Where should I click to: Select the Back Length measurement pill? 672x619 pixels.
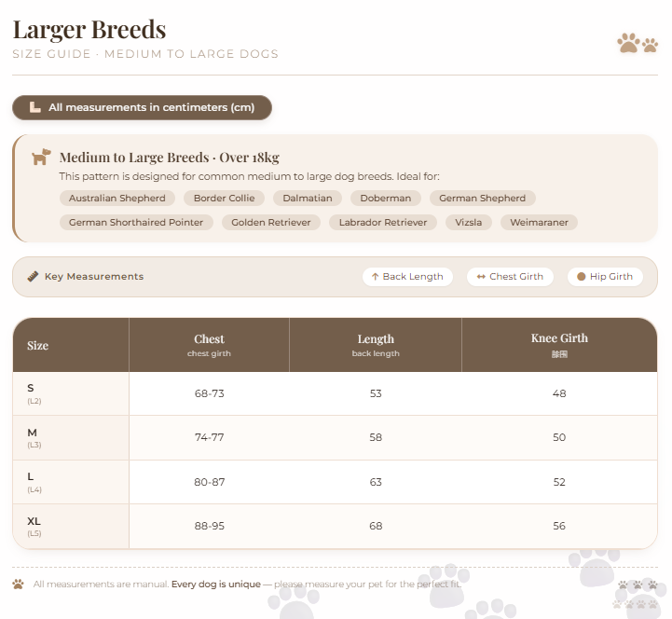click(x=407, y=277)
